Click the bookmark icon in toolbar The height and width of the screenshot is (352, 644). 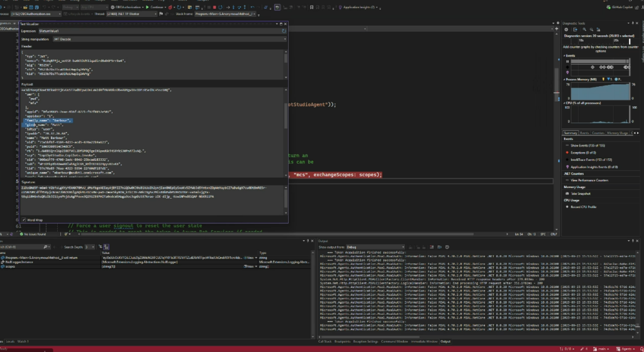click(x=311, y=7)
